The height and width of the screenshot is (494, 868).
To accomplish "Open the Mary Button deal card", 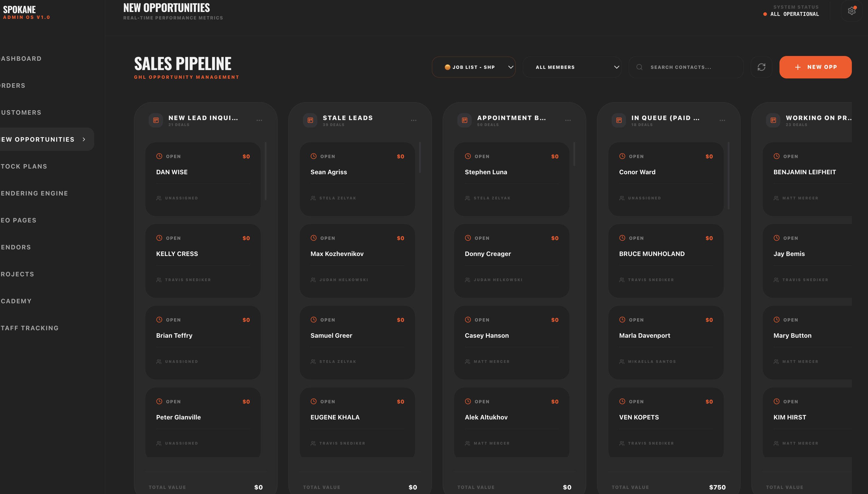I will tap(807, 343).
